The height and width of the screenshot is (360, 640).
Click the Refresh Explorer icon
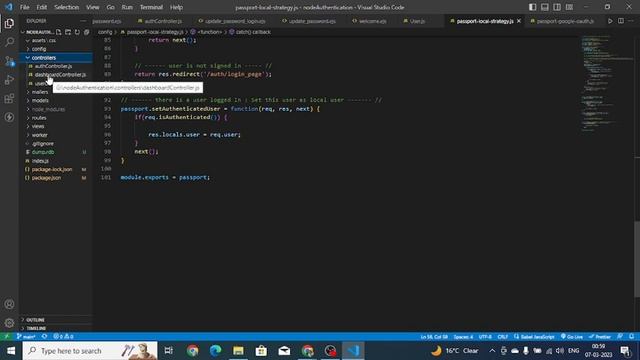pyautogui.click(x=77, y=32)
